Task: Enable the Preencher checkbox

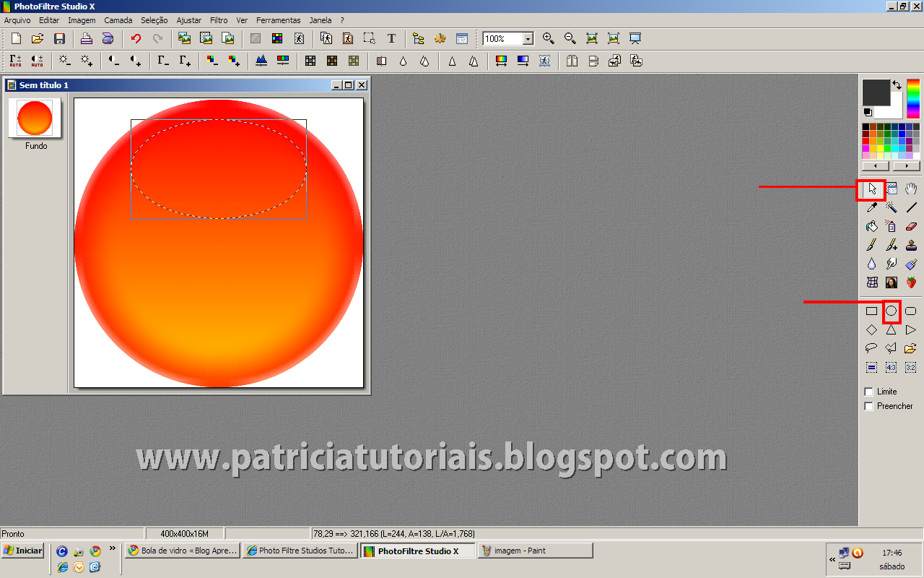Action: tap(868, 406)
